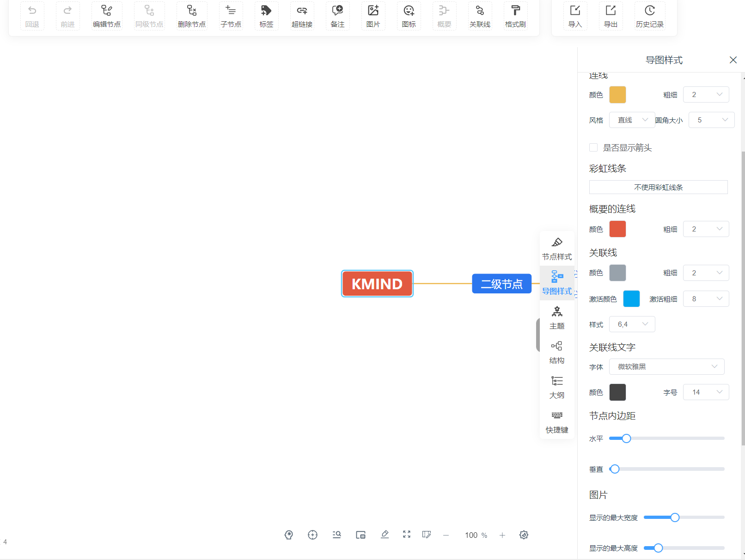
Task: Click the 显示的最大宽度 slider handle
Action: [x=675, y=517]
